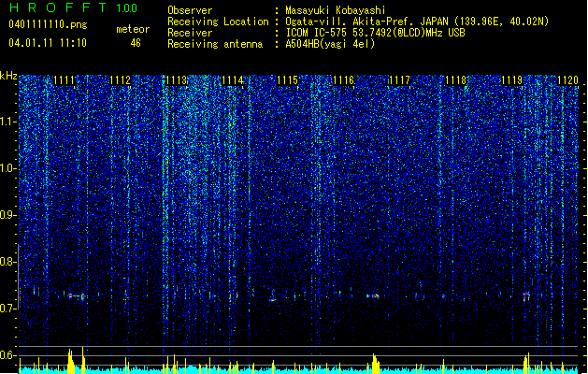Click receiver text ICOM IC-575 53.7492 MHz
Screen dimensions: 588x374
pos(375,33)
